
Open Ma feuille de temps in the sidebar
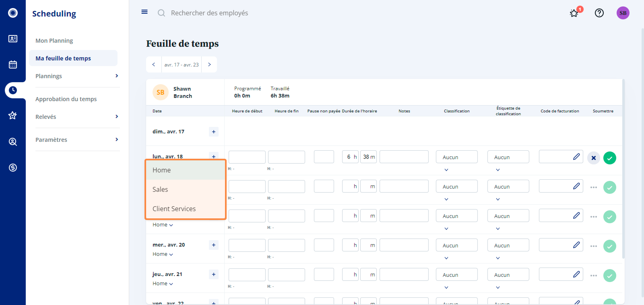73,58
